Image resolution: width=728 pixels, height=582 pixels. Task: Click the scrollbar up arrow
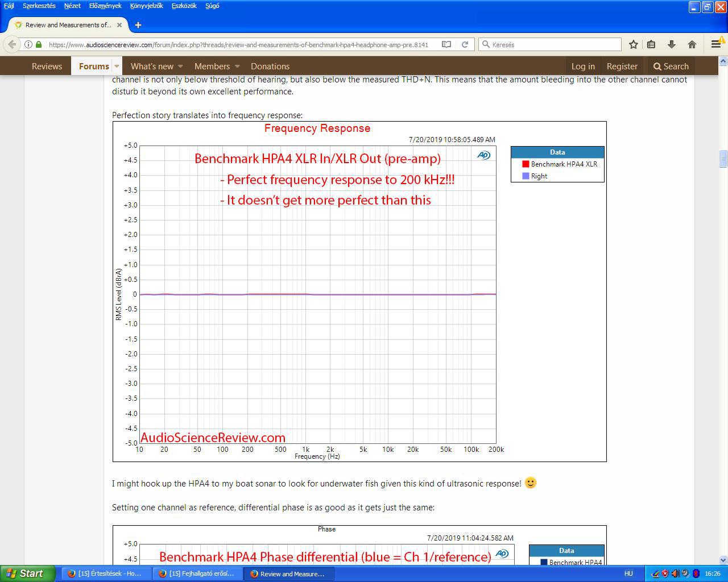[723, 61]
